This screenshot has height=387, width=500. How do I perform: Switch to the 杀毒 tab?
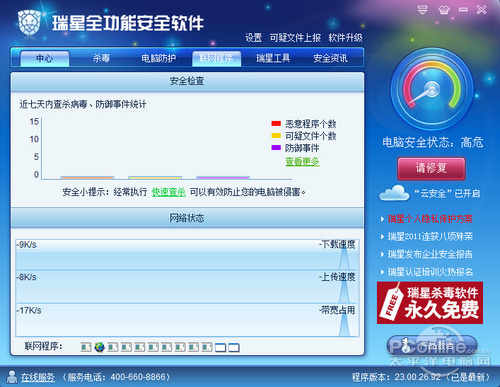pos(101,59)
